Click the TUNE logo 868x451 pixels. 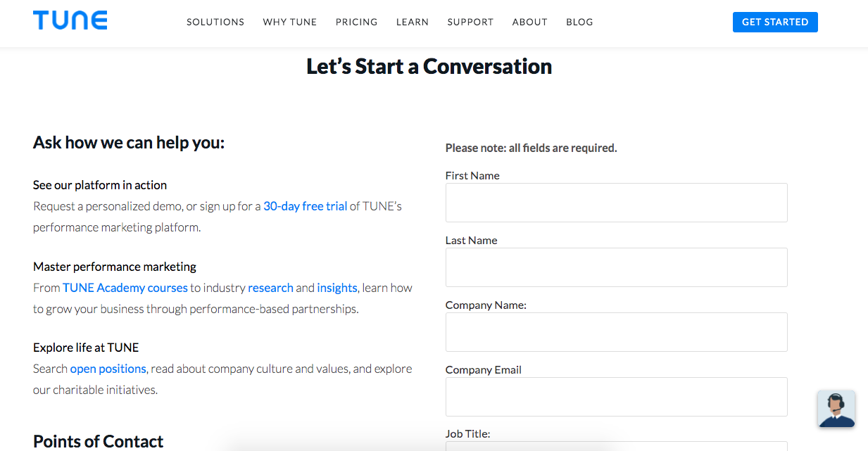click(70, 20)
